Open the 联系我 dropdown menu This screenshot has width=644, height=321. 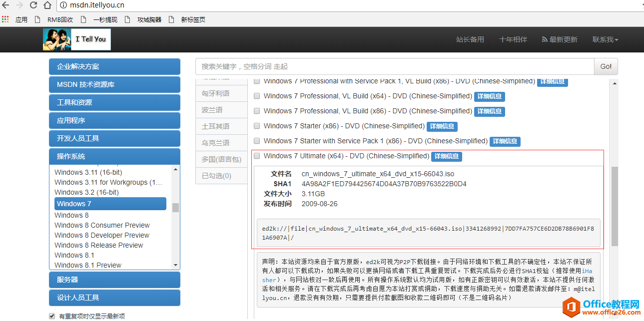pyautogui.click(x=605, y=39)
